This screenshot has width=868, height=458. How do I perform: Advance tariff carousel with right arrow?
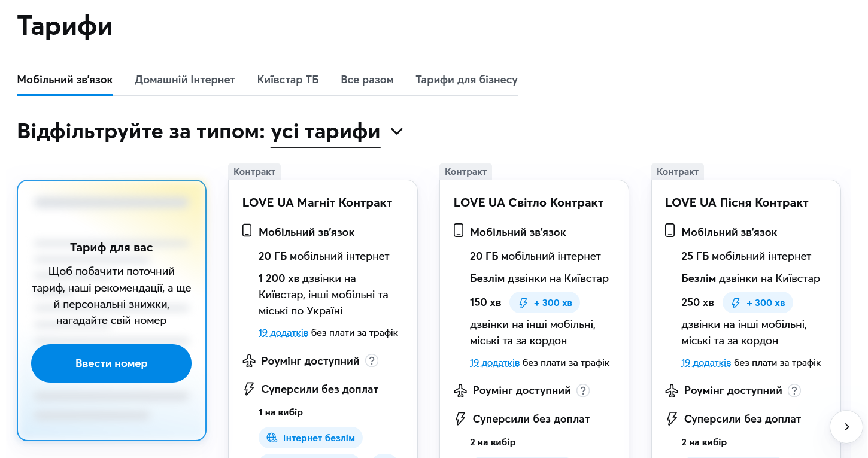coord(846,427)
